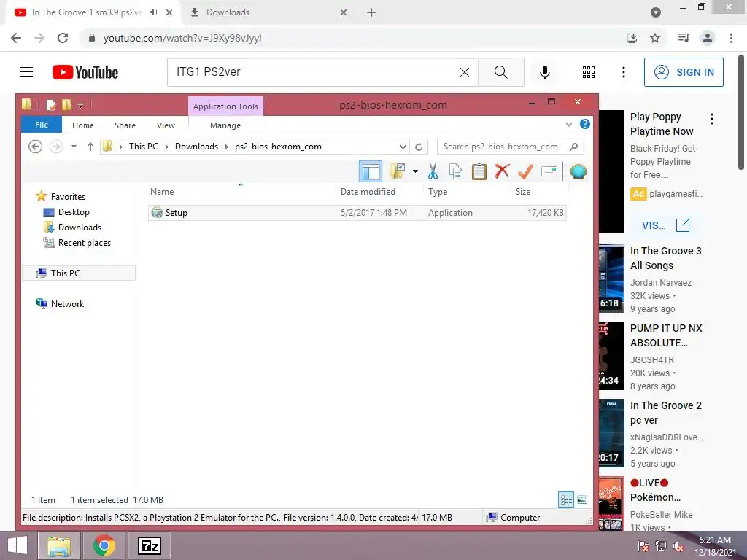747x560 pixels.
Task: Reload the YouTube page in Chrome
Action: point(63,38)
